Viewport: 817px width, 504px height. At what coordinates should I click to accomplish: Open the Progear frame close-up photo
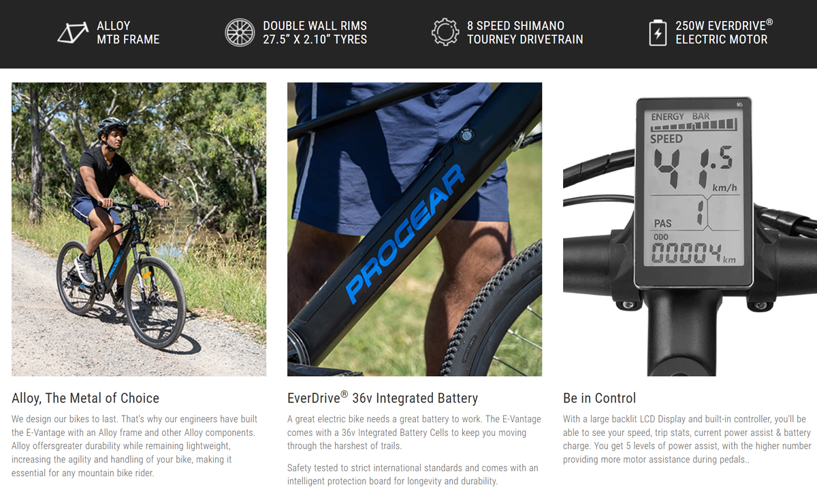click(x=415, y=229)
